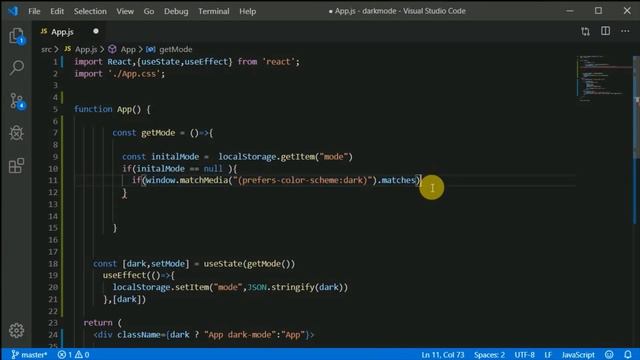Open the Terminal menu
640x360 pixels.
click(x=213, y=11)
